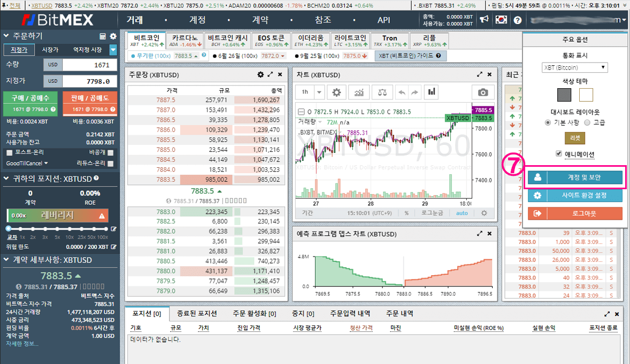Open 계정 및 보안 button
This screenshot has width=630, height=364.
coord(575,177)
